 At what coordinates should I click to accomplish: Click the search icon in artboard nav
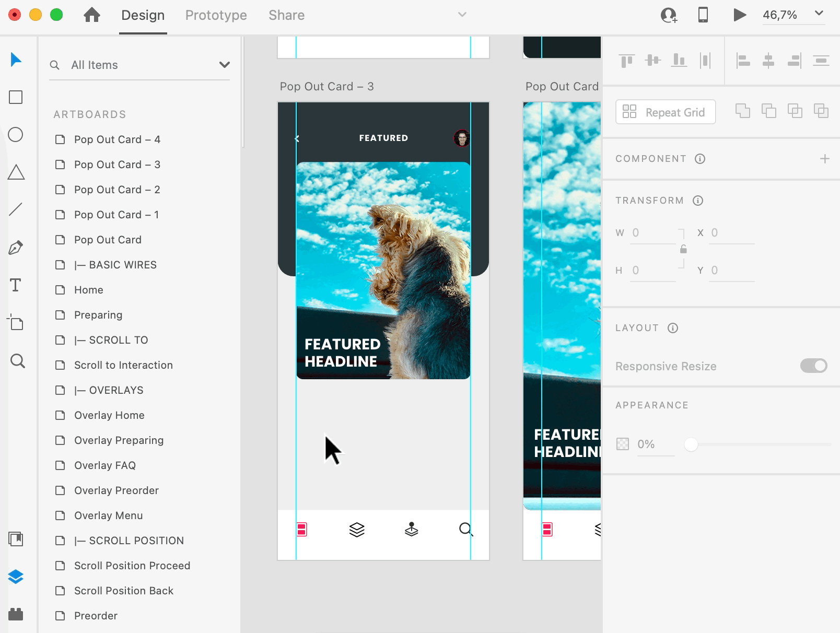pos(466,530)
